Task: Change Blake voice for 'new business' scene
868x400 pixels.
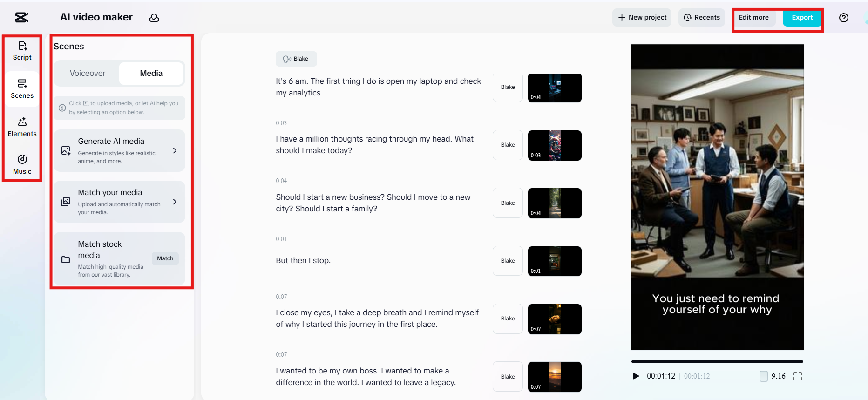Action: point(508,203)
